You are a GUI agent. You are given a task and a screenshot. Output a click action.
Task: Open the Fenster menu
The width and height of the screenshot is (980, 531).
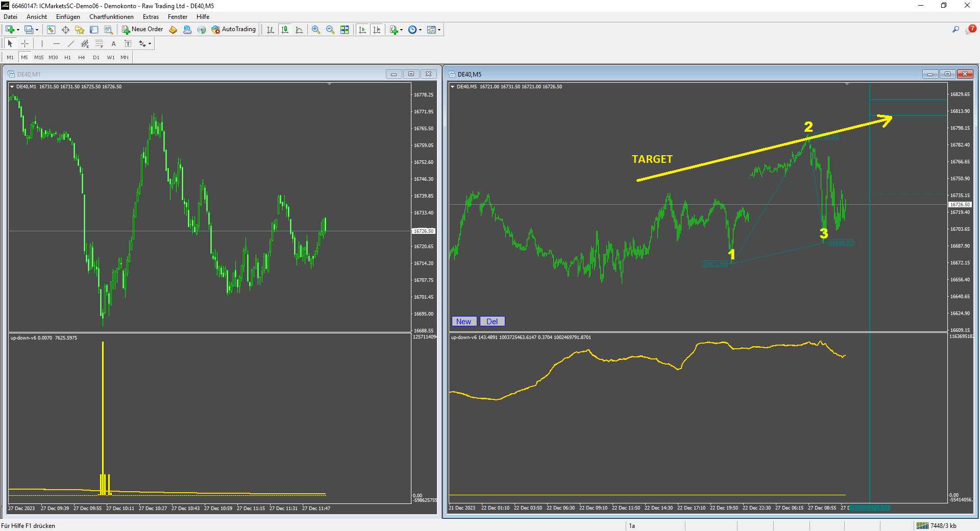(x=178, y=17)
